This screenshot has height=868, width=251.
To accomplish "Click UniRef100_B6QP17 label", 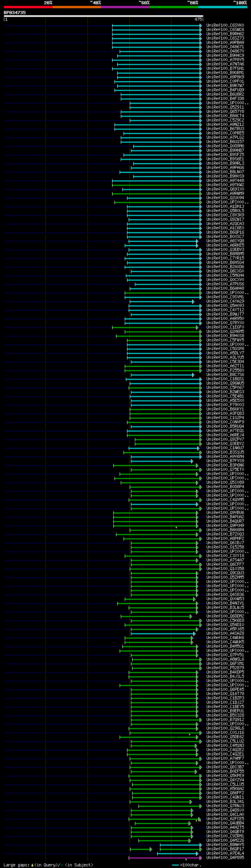I will (x=225, y=849).
